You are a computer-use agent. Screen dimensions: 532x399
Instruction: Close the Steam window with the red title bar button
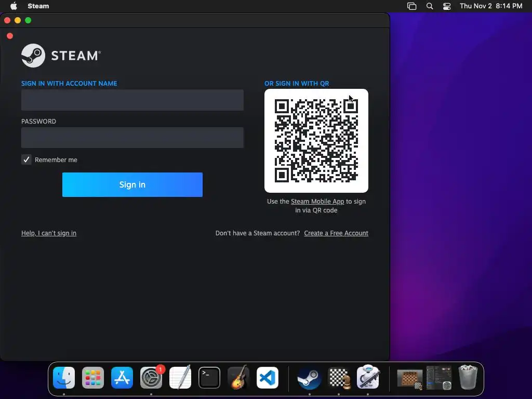coord(7,20)
